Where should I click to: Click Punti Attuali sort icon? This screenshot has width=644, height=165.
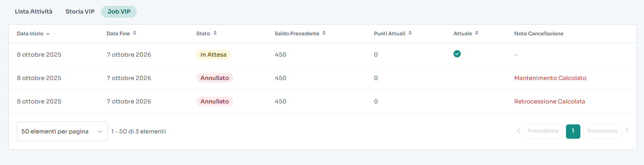[410, 33]
